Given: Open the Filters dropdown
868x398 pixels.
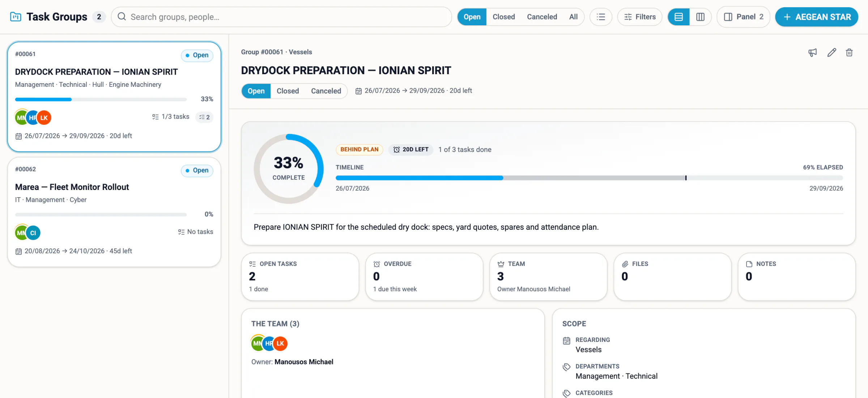Looking at the screenshot, I should 639,17.
